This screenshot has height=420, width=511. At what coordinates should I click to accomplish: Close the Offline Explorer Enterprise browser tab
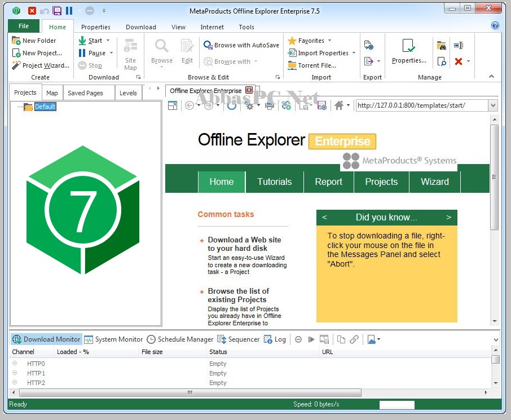(x=249, y=90)
